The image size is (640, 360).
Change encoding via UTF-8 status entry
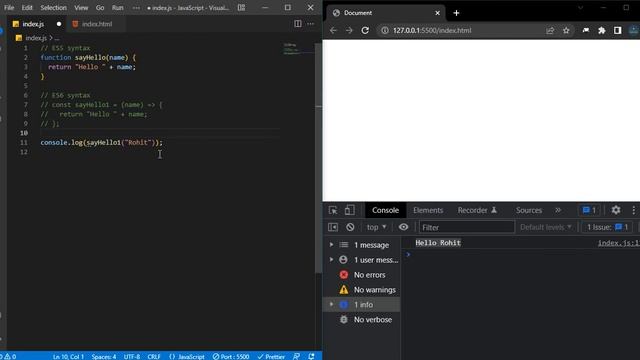tap(132, 356)
